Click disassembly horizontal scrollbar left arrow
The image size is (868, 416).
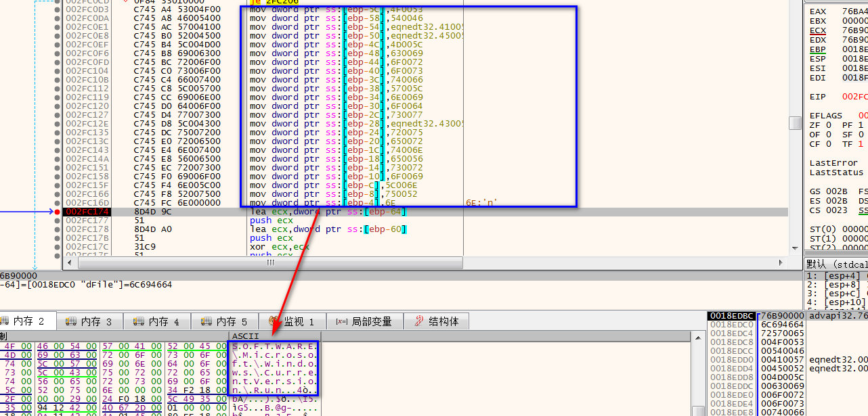point(68,262)
